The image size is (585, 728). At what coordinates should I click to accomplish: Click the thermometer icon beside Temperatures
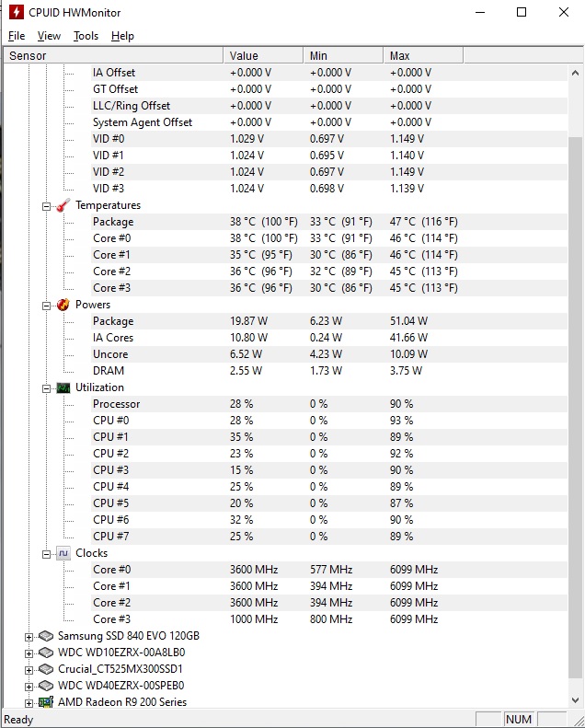(x=63, y=205)
